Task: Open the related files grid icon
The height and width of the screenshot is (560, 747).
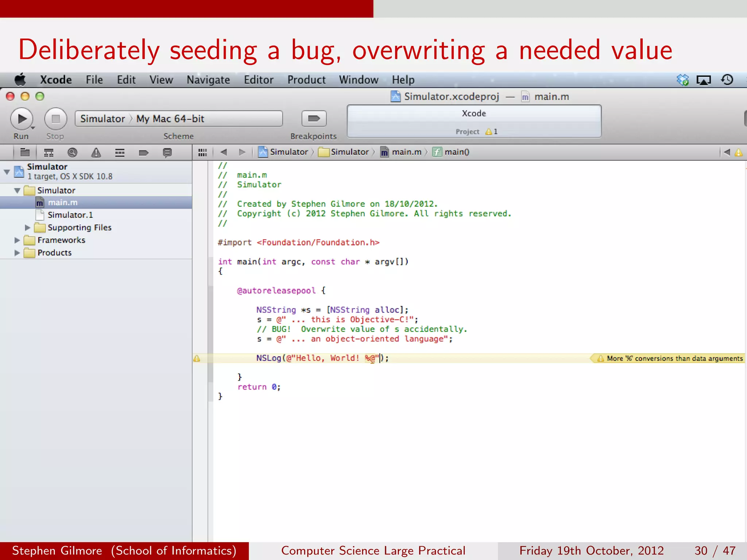Action: tap(202, 152)
